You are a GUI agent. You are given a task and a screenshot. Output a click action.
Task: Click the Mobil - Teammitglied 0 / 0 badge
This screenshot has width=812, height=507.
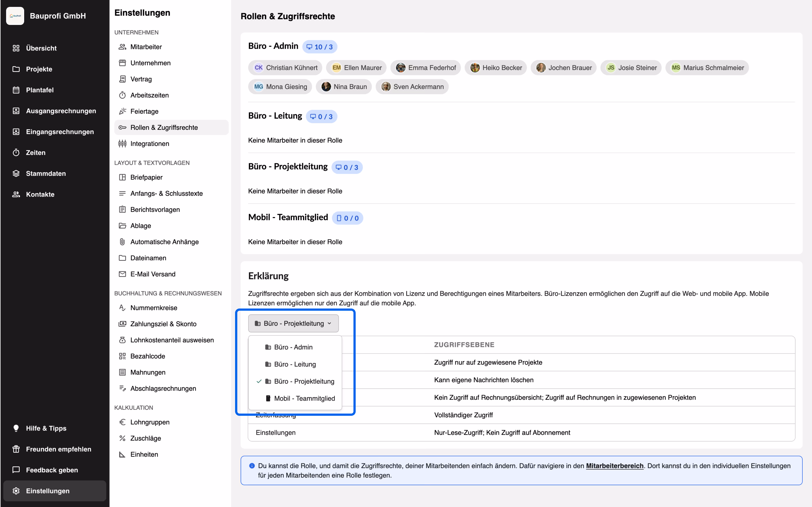[348, 218]
